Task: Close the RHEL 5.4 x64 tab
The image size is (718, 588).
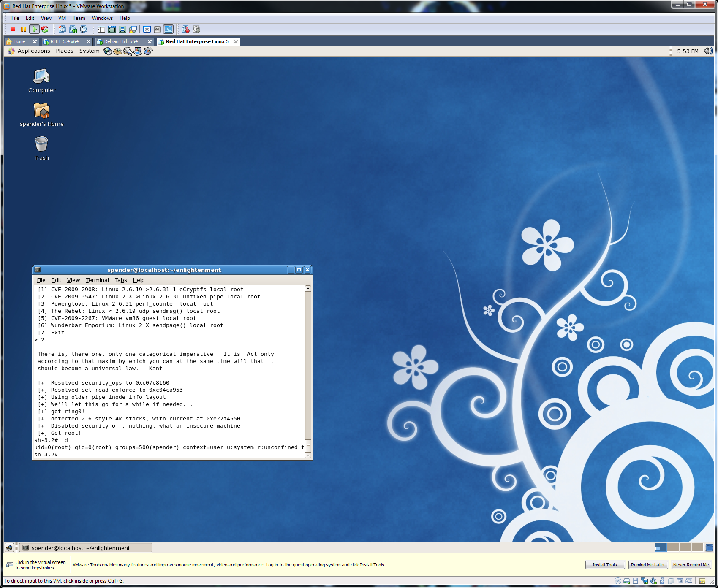Action: (88, 41)
